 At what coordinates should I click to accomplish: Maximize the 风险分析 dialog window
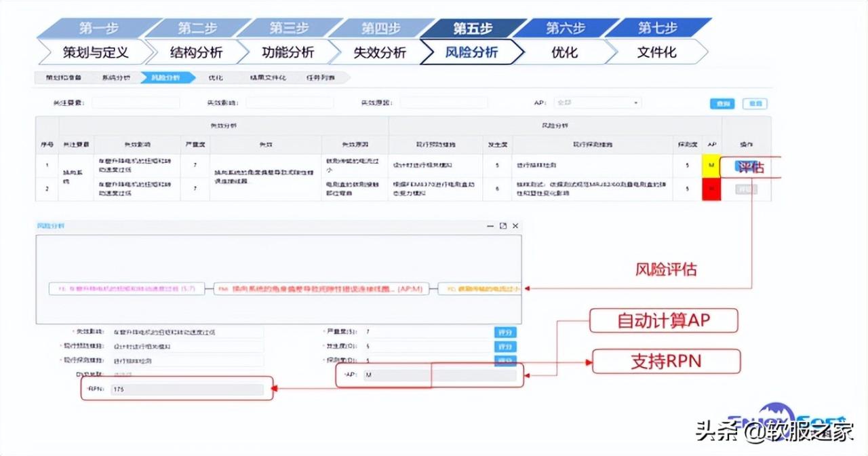click(x=502, y=225)
